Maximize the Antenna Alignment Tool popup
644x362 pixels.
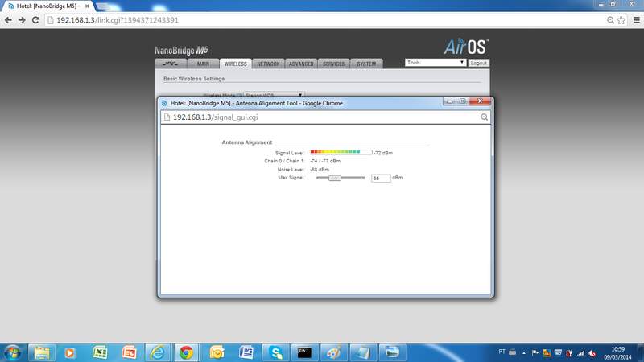click(462, 101)
